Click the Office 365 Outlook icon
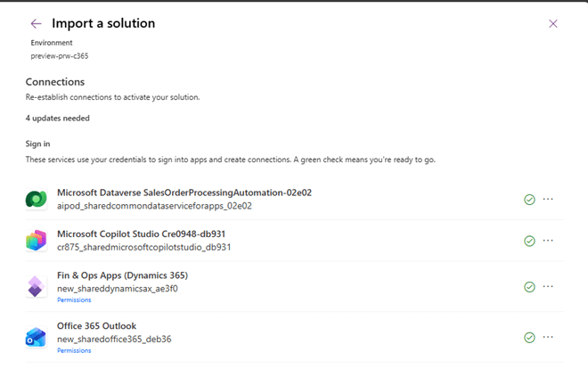 [37, 337]
